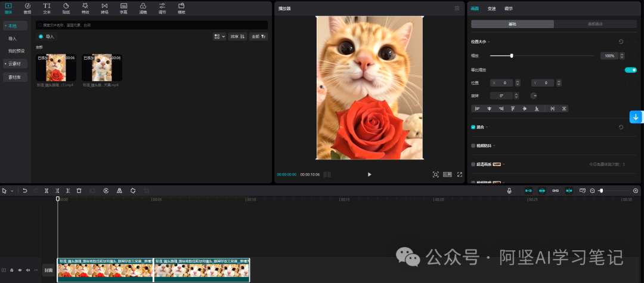Switch to the second properties sub-tab beside 基础
Screen dimensions: 644x283
click(x=595, y=24)
